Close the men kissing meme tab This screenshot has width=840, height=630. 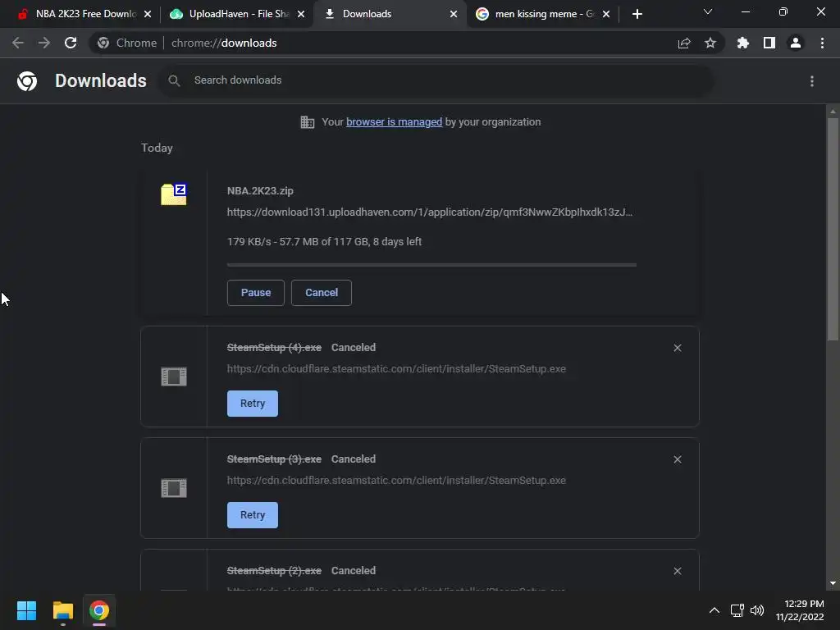606,14
